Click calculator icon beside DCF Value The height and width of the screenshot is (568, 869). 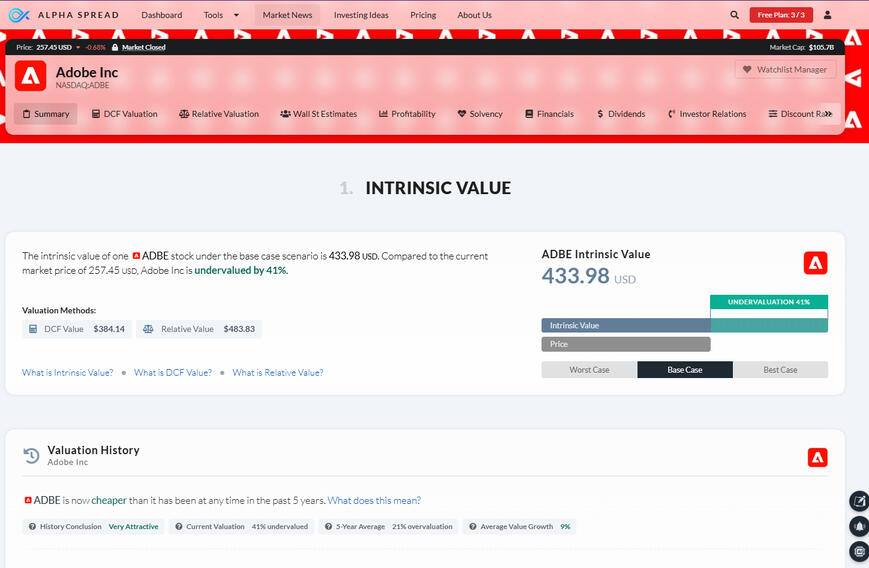click(x=33, y=329)
